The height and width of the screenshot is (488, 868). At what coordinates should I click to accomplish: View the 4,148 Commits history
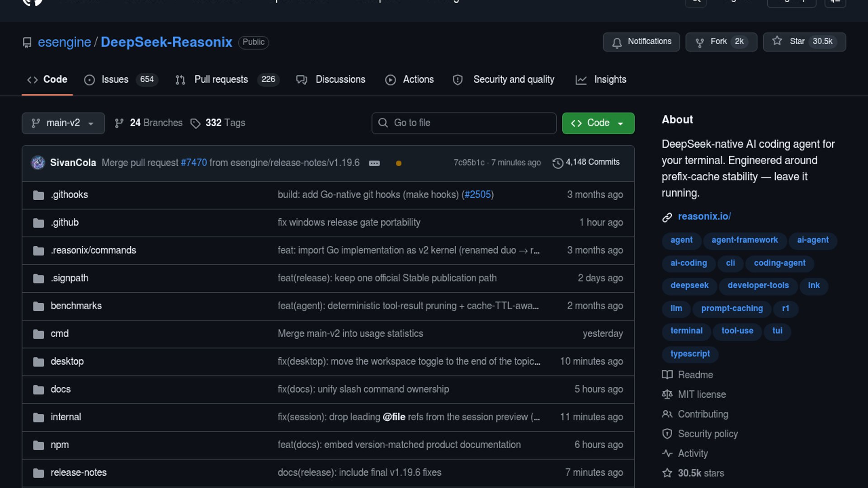pos(586,162)
